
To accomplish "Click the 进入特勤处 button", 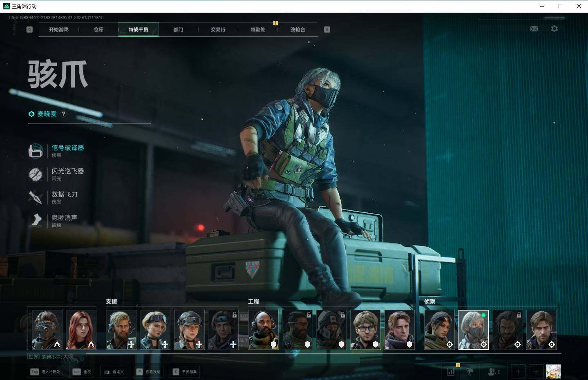I will [46, 372].
